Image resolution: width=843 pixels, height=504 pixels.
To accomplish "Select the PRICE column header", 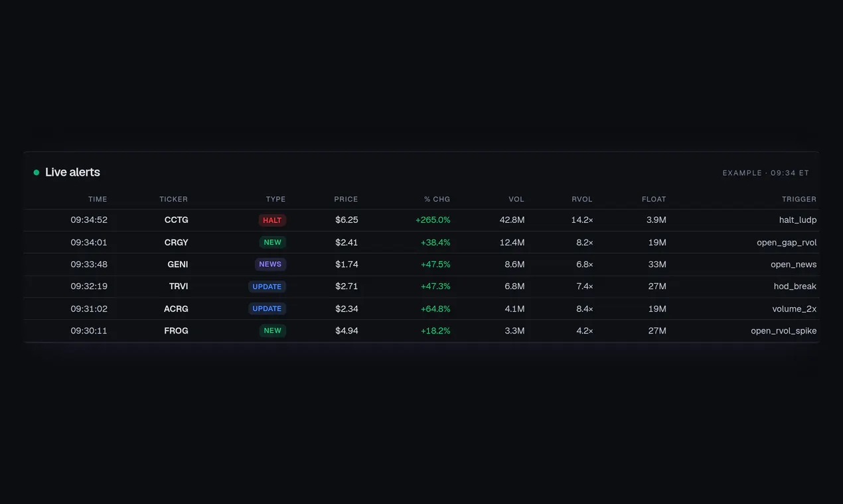I will click(x=346, y=199).
